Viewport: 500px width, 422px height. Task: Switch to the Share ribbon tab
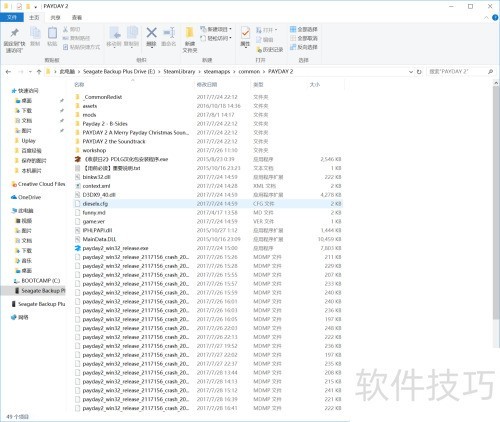point(55,17)
